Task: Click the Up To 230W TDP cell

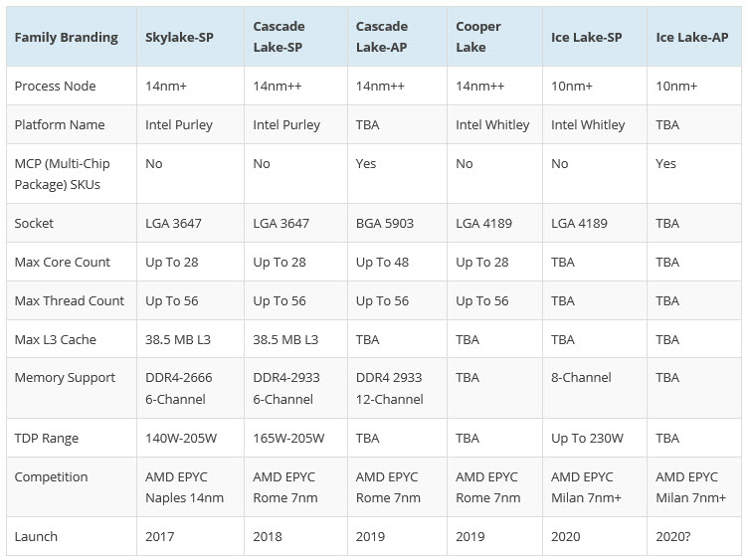Action: point(587,439)
